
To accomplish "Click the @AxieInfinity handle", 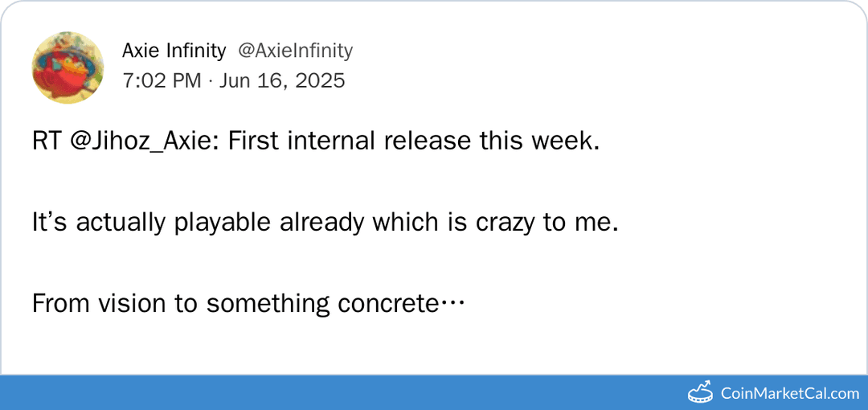I will pos(295,51).
